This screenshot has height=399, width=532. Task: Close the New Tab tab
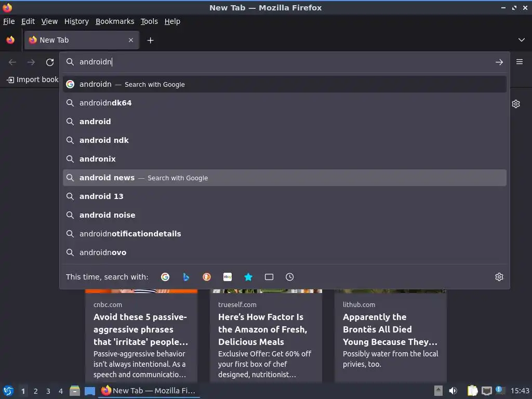[x=131, y=40]
